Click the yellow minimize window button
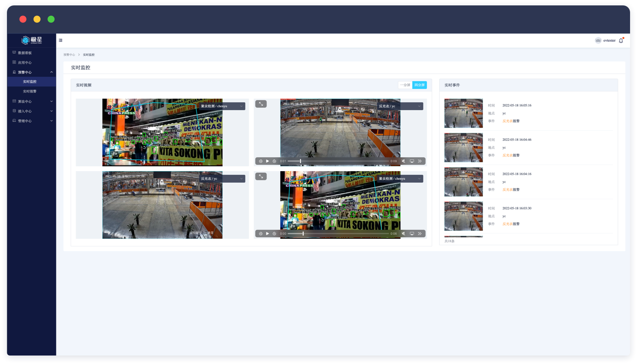This screenshot has width=637, height=364. coord(37,19)
